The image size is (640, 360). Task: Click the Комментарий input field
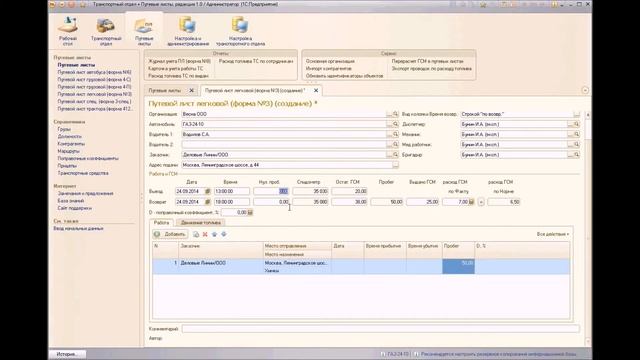(x=380, y=329)
